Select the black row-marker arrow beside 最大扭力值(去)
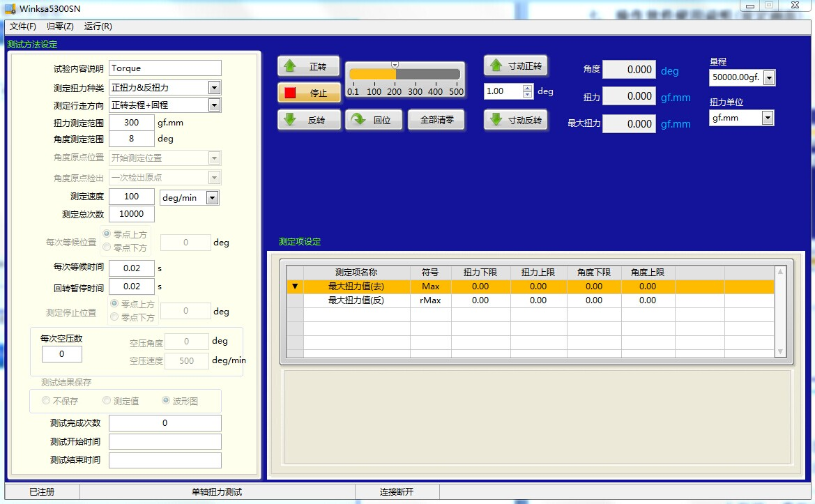Image resolution: width=815 pixels, height=504 pixels. click(295, 287)
